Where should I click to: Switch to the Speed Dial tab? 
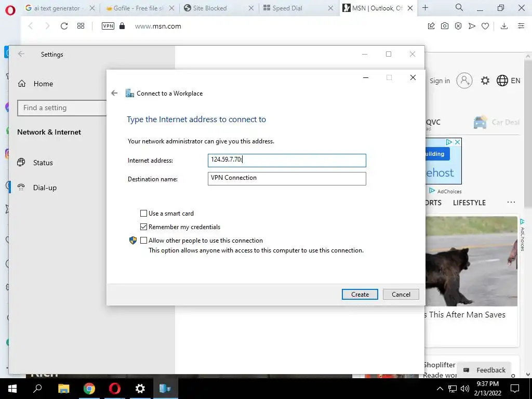pos(294,8)
